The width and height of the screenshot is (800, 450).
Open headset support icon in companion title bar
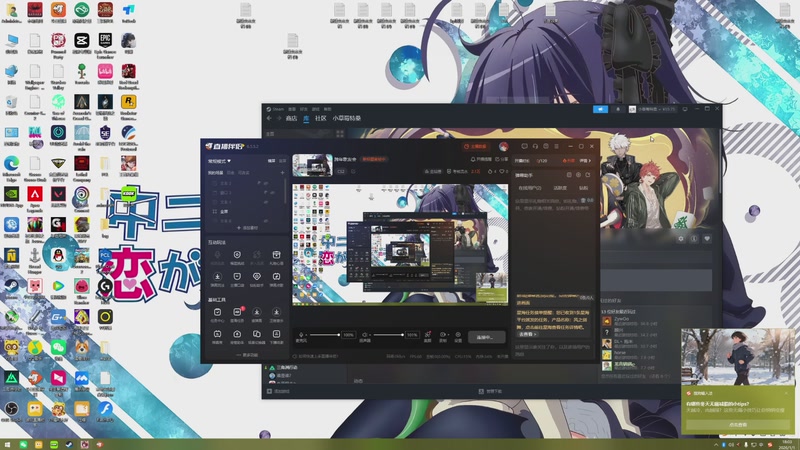535,146
